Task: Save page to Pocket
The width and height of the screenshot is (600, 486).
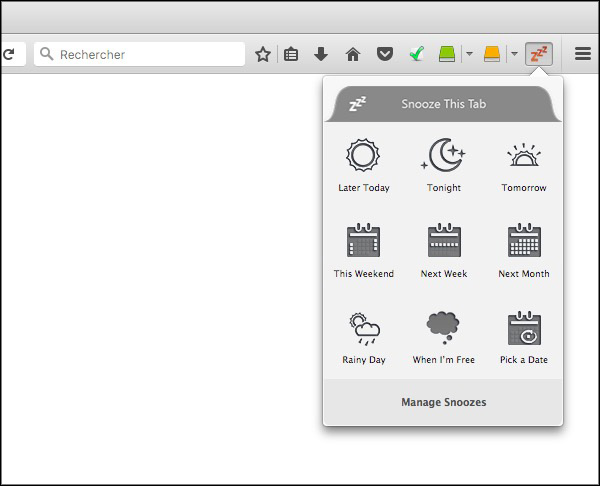Action: (x=384, y=54)
